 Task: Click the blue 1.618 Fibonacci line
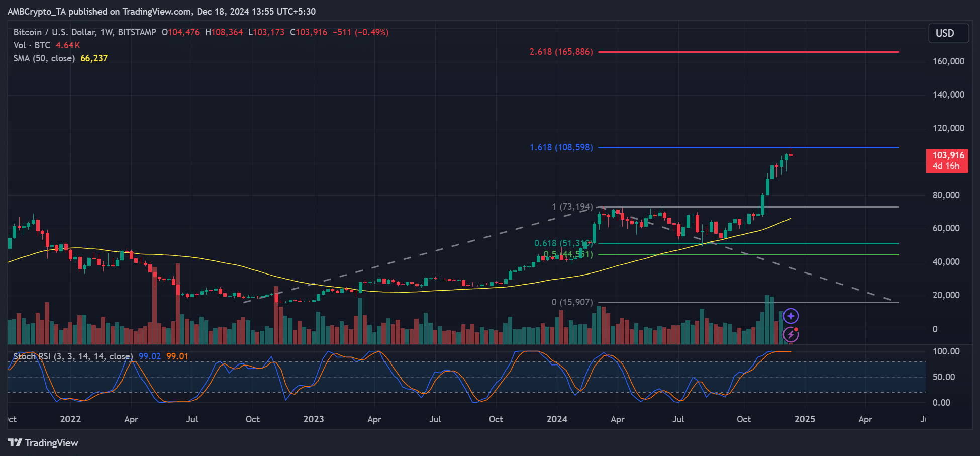[748, 147]
